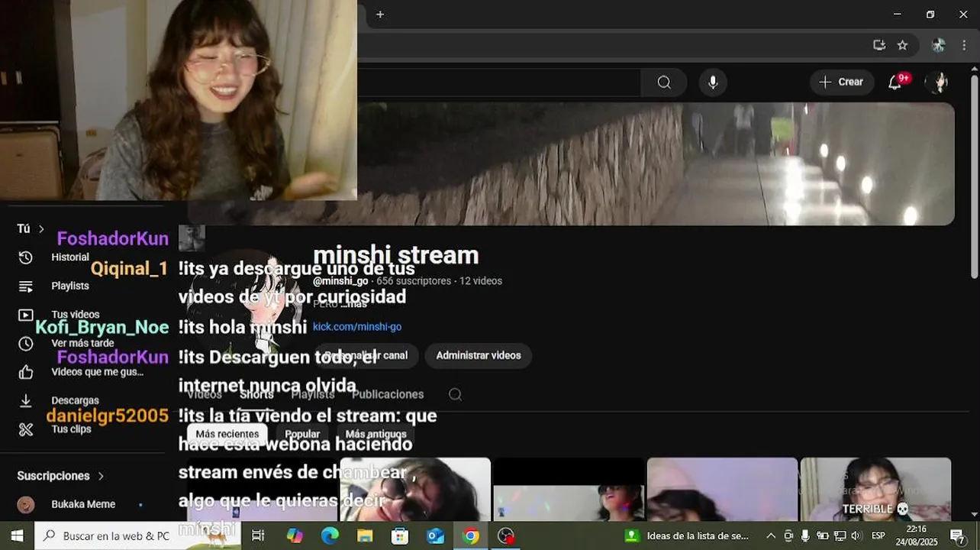Open Videos que me gustan sidebar entry
980x550 pixels.
click(x=97, y=372)
